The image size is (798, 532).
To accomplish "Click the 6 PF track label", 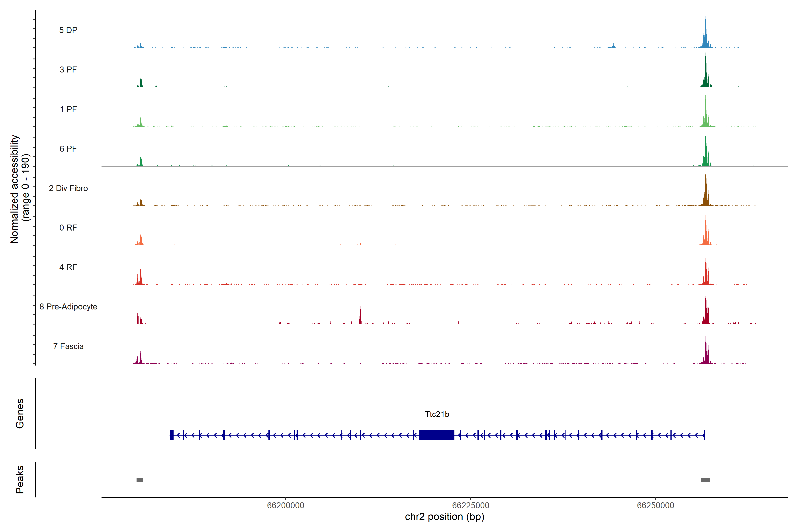I will tap(68, 149).
